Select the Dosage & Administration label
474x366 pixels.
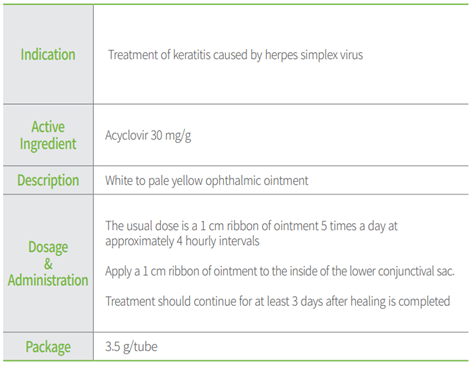[48, 264]
